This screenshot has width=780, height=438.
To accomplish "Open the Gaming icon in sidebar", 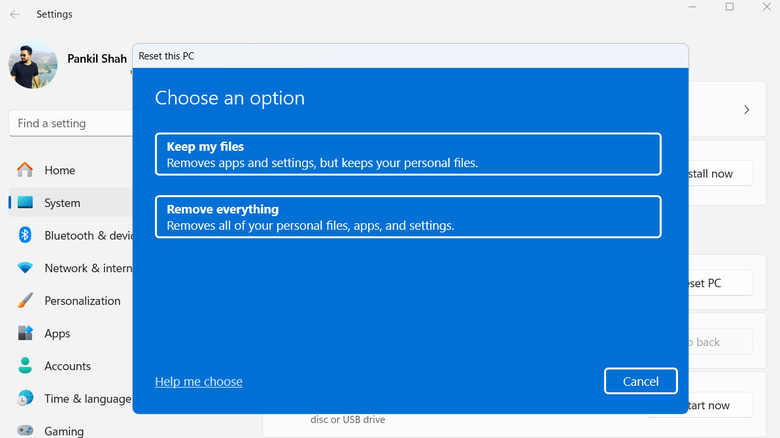I will (x=25, y=431).
